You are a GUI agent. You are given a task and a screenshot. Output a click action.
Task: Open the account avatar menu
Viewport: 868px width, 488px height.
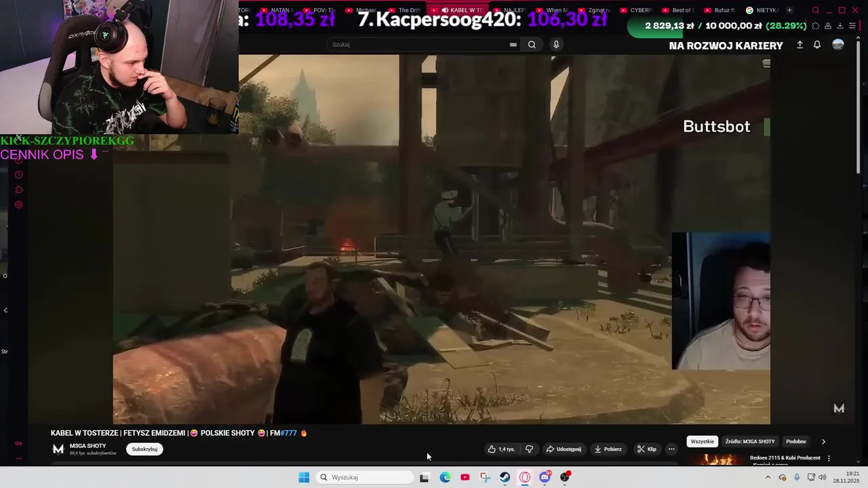(838, 45)
